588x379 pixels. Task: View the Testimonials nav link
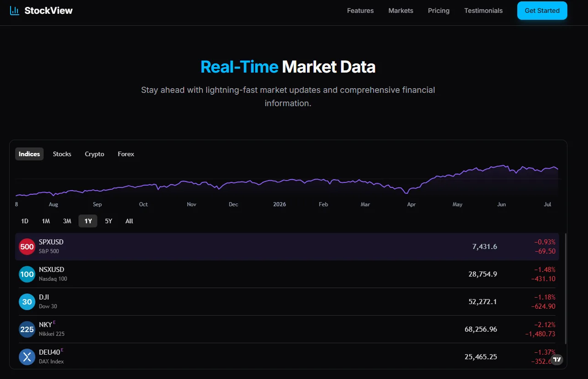click(483, 11)
